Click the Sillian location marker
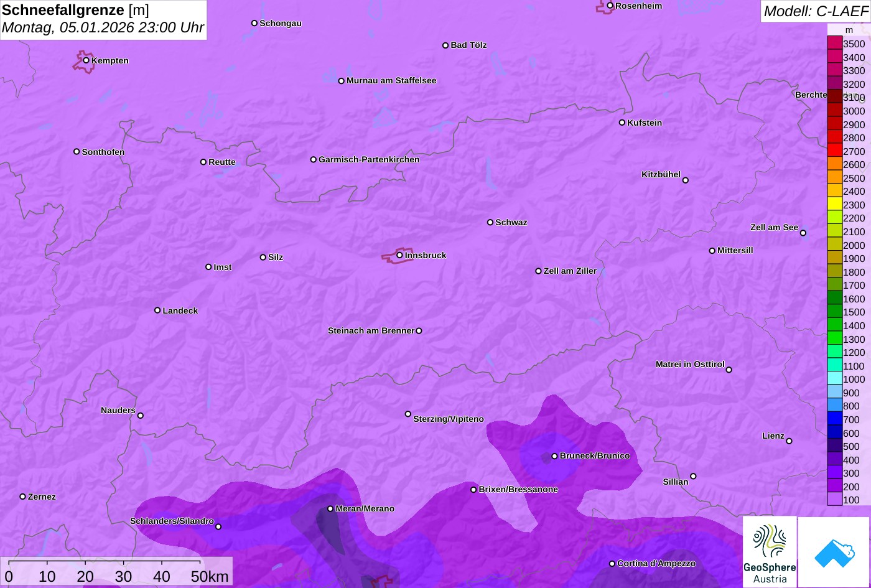This screenshot has width=871, height=588. pos(693,477)
